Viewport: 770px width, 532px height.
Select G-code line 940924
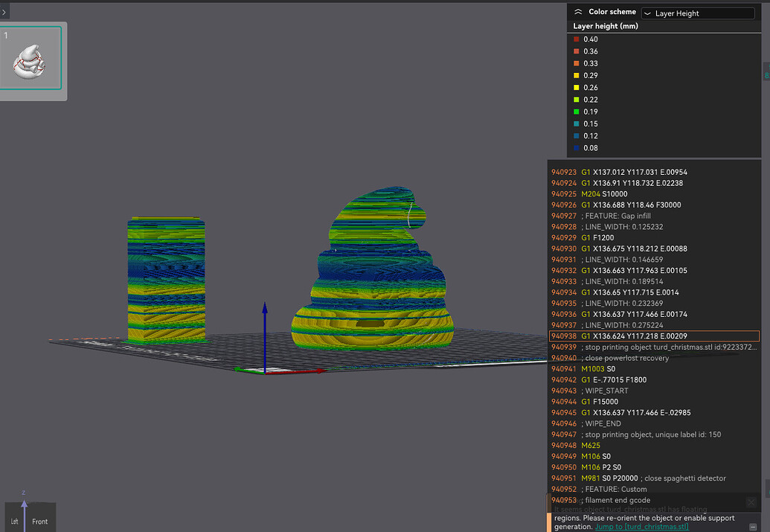point(654,183)
